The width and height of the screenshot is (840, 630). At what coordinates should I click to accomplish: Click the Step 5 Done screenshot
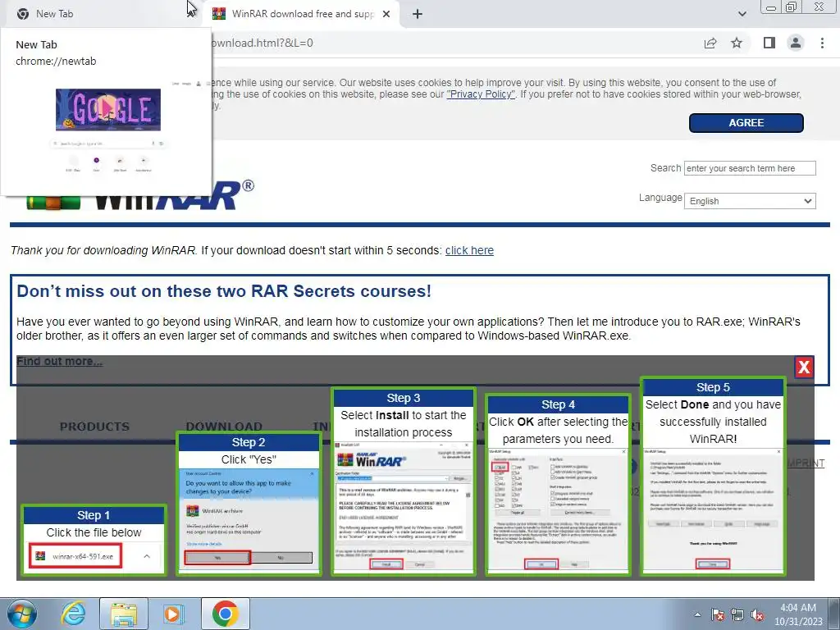pos(713,510)
